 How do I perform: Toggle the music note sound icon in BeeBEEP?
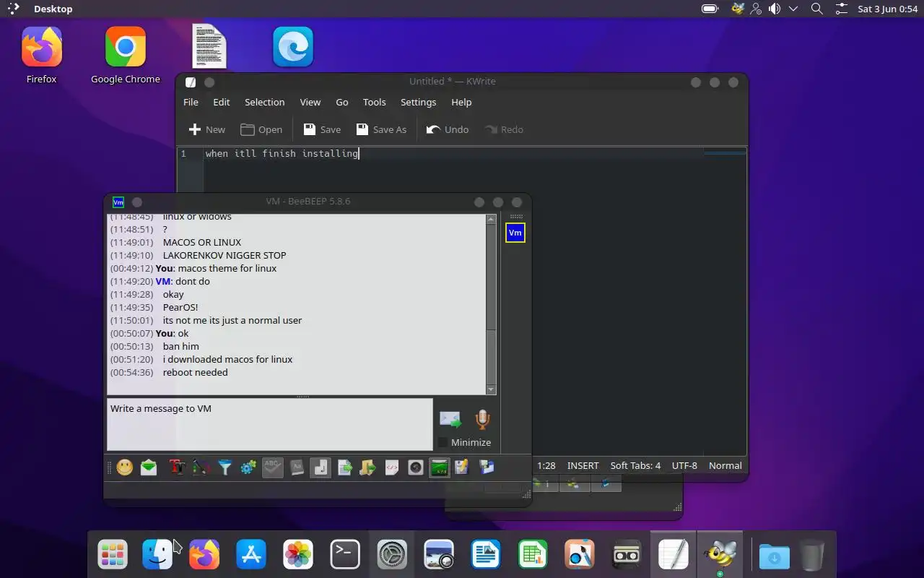321,467
